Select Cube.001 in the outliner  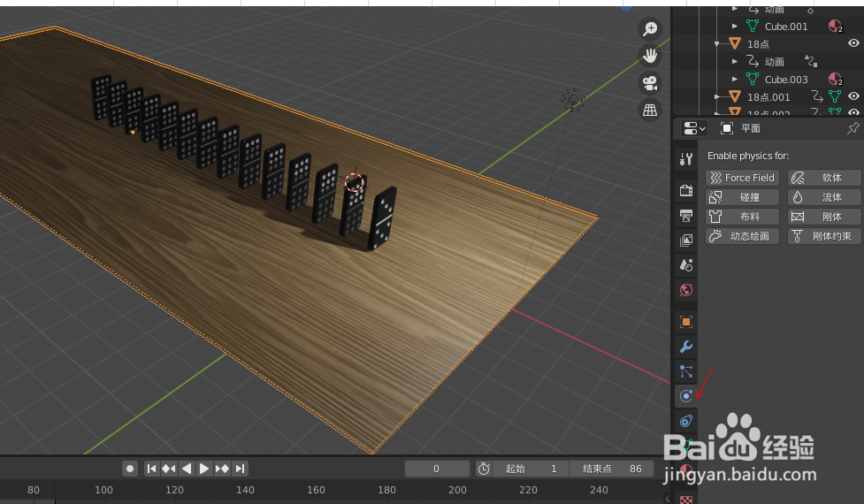(x=786, y=27)
